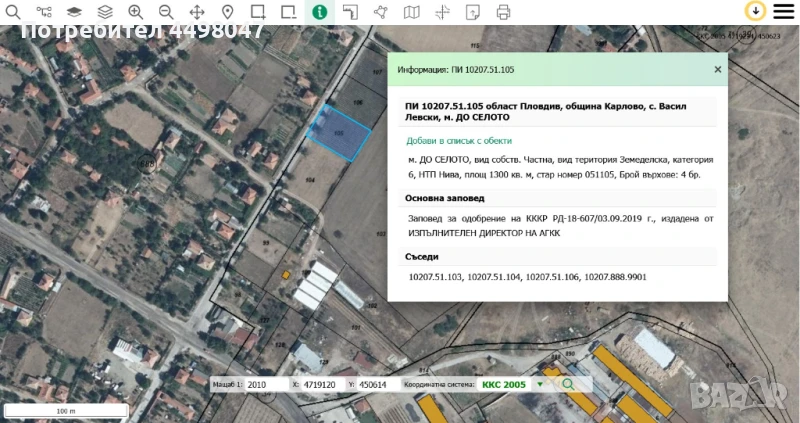This screenshot has width=800, height=423.
Task: Toggle the green info identify tool
Action: point(319,12)
